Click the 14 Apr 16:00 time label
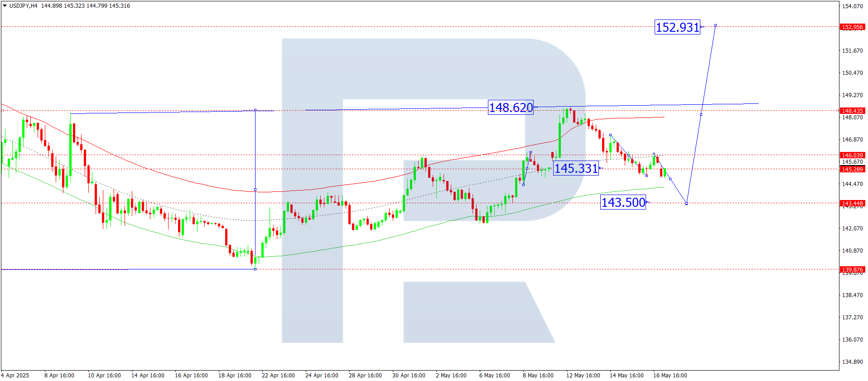The height and width of the screenshot is (381, 868). coord(148,376)
